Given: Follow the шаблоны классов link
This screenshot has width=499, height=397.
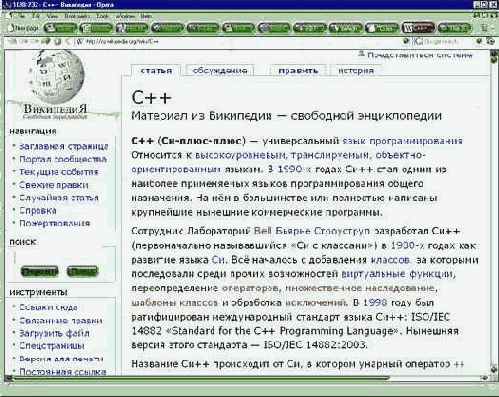Looking at the screenshot, I should tap(175, 303).
